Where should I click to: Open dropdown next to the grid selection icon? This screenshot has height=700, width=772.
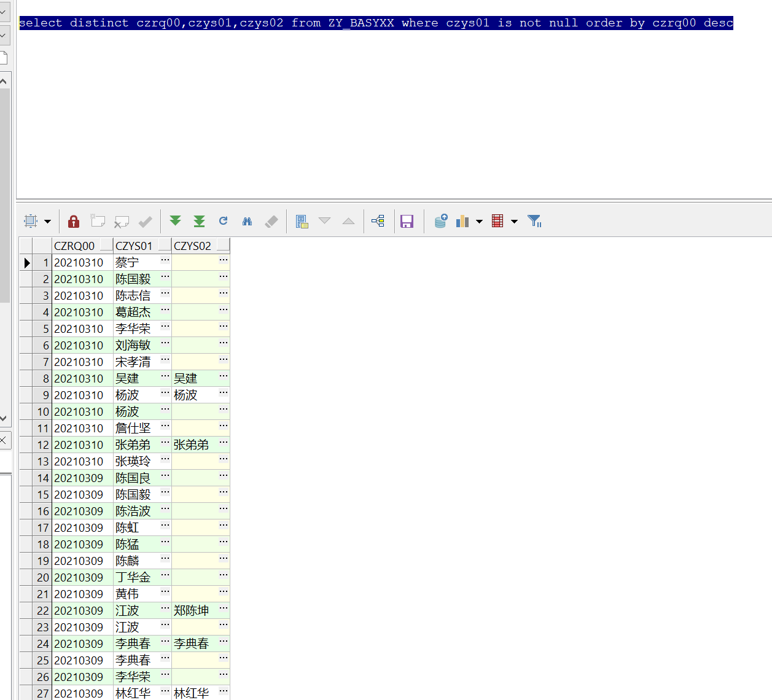click(47, 222)
